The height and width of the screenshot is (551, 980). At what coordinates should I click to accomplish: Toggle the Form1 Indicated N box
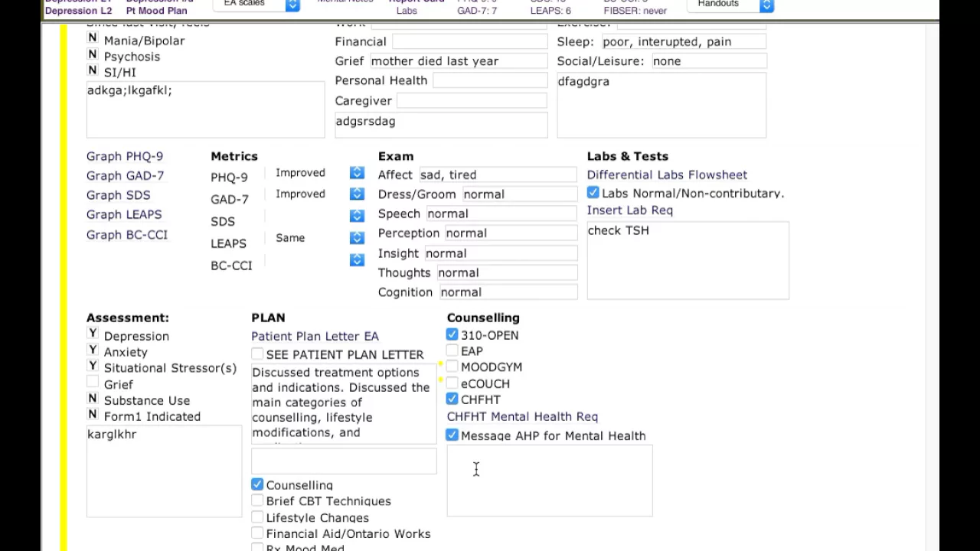[93, 415]
